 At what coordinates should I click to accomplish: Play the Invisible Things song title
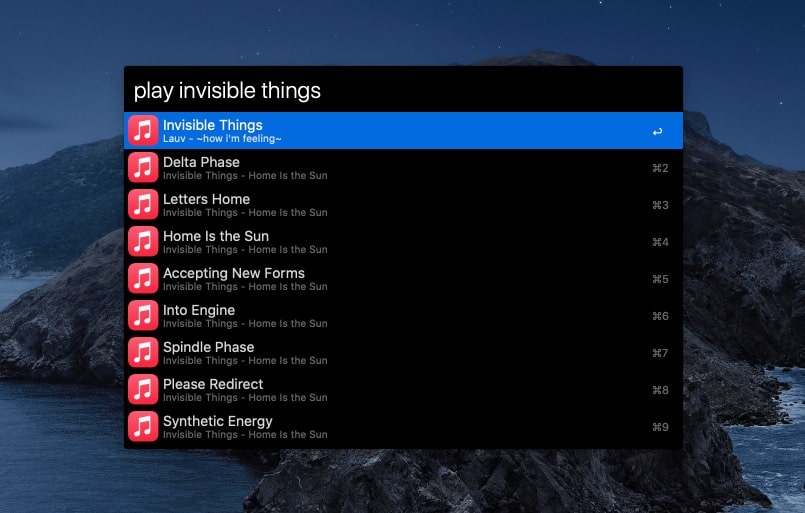[213, 125]
